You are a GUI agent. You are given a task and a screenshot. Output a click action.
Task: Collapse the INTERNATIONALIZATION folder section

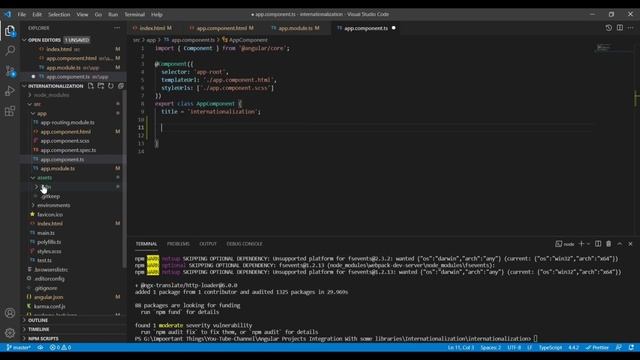24,86
